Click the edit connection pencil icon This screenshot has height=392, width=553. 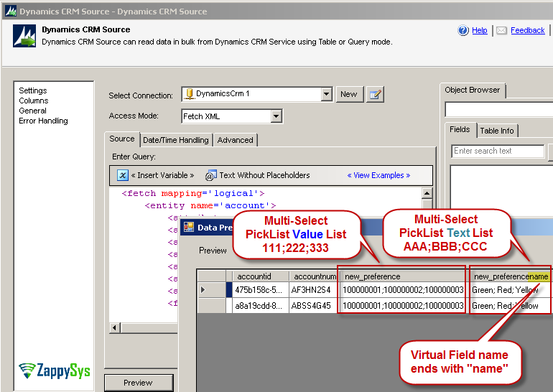pyautogui.click(x=375, y=95)
